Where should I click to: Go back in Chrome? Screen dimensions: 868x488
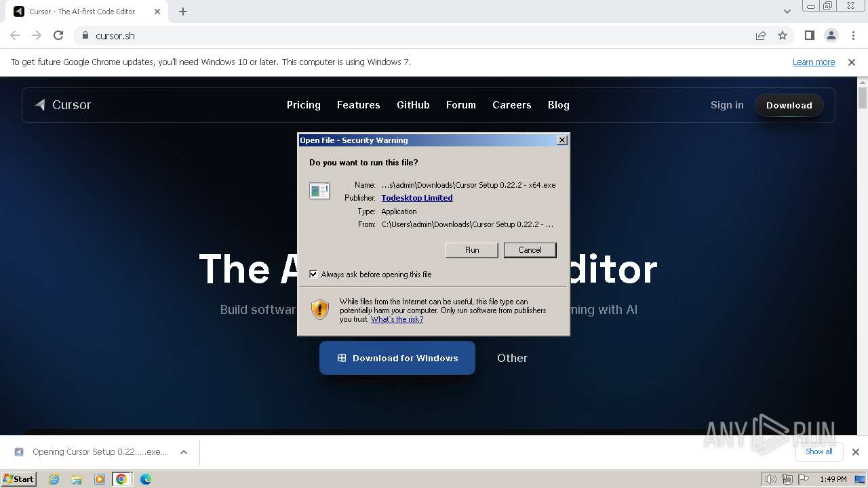15,35
